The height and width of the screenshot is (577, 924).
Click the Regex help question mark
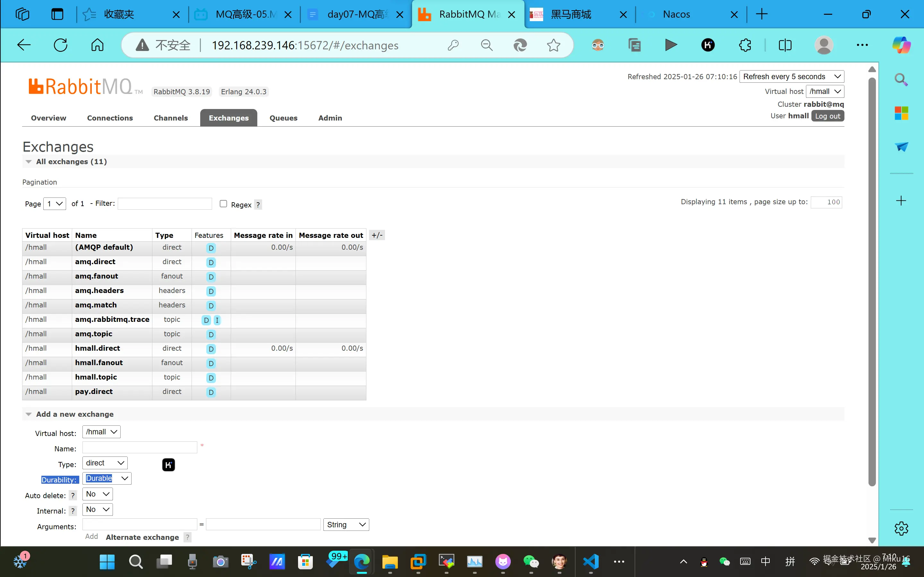click(x=258, y=205)
